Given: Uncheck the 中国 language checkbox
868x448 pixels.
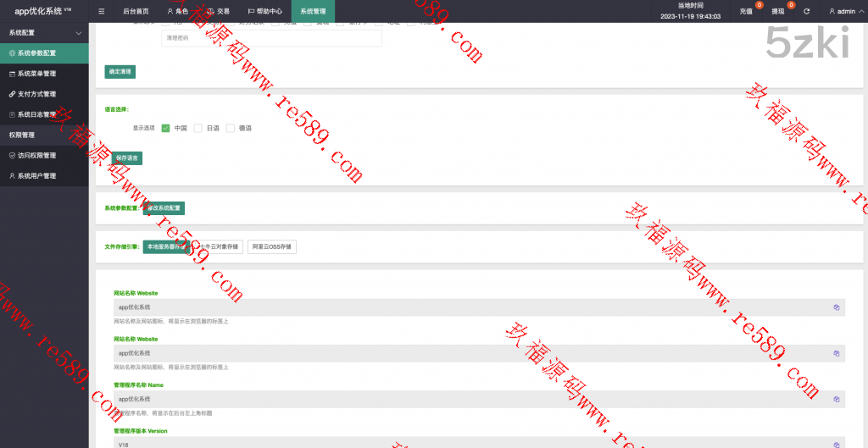Looking at the screenshot, I should [165, 128].
